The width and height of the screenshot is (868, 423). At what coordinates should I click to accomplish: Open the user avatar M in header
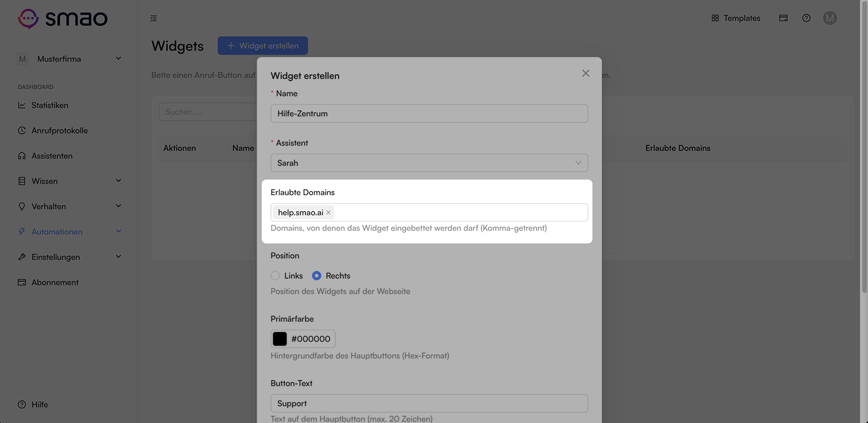point(829,18)
